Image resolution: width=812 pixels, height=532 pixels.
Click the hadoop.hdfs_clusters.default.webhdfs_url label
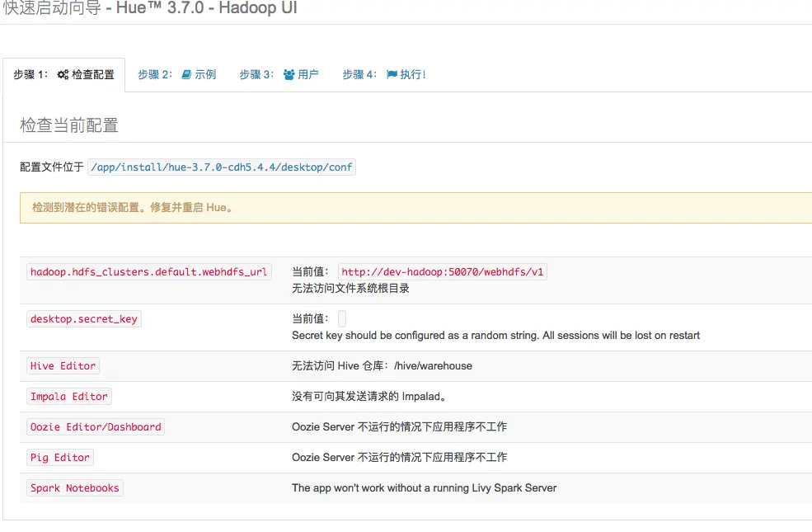[149, 272]
